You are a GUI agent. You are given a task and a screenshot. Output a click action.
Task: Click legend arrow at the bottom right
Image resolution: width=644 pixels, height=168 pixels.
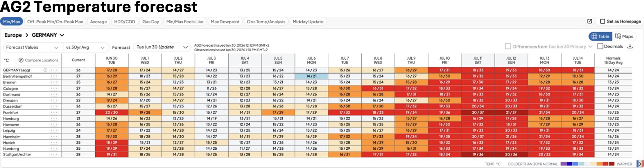640,164
